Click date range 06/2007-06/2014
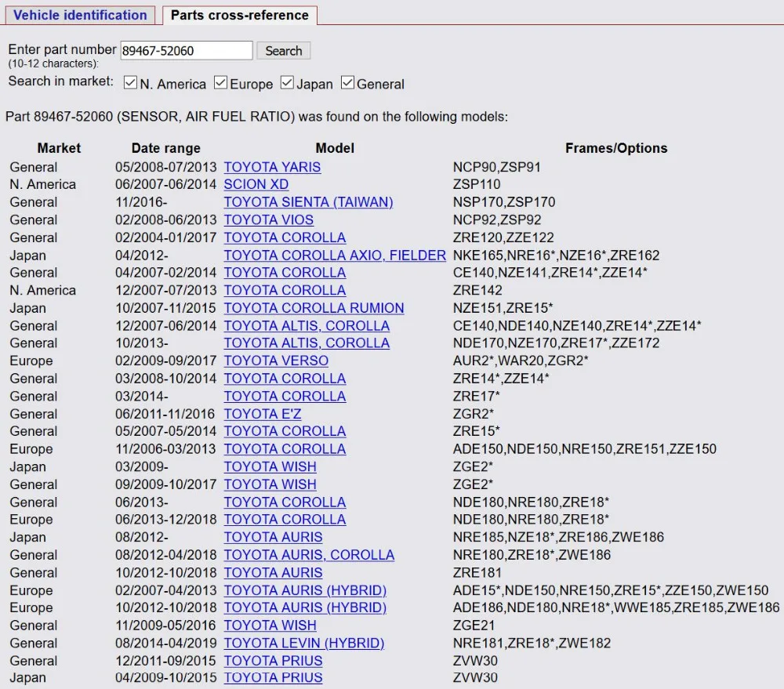 pos(166,184)
